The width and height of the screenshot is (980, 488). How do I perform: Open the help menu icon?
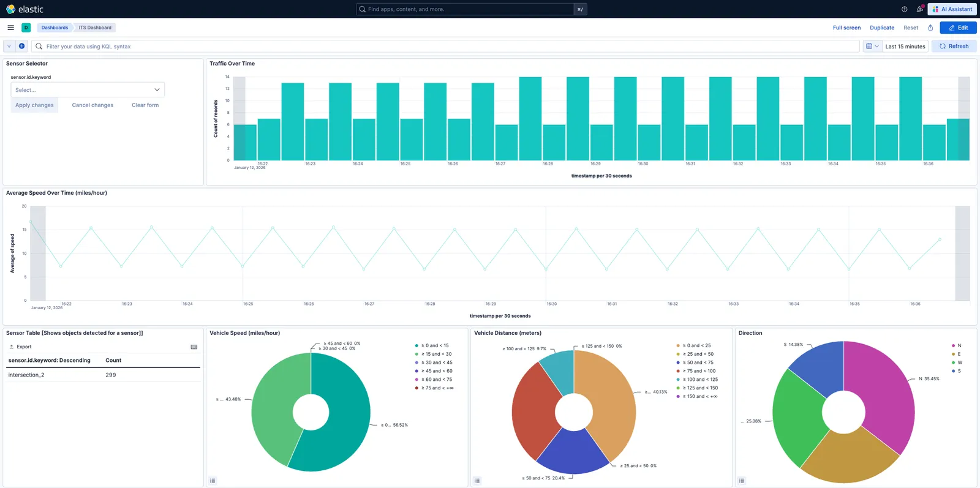pyautogui.click(x=905, y=9)
